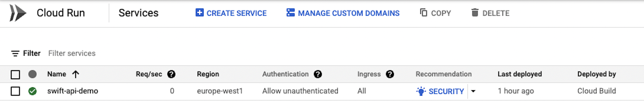
Task: Click the Delete trash can icon
Action: tap(475, 13)
